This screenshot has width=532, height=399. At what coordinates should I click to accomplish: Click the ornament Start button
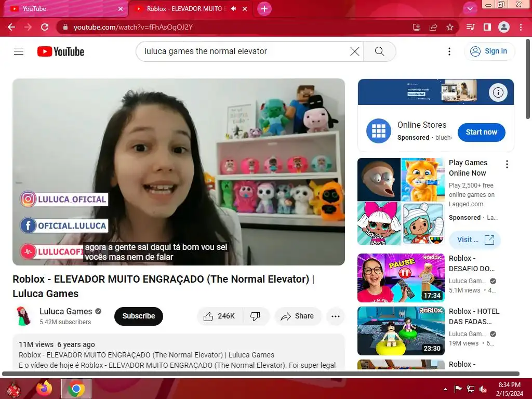tap(14, 389)
